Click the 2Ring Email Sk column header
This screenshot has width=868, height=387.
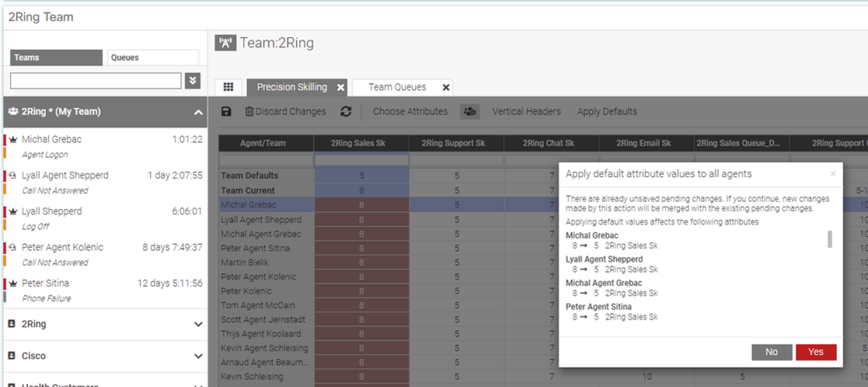(x=647, y=143)
